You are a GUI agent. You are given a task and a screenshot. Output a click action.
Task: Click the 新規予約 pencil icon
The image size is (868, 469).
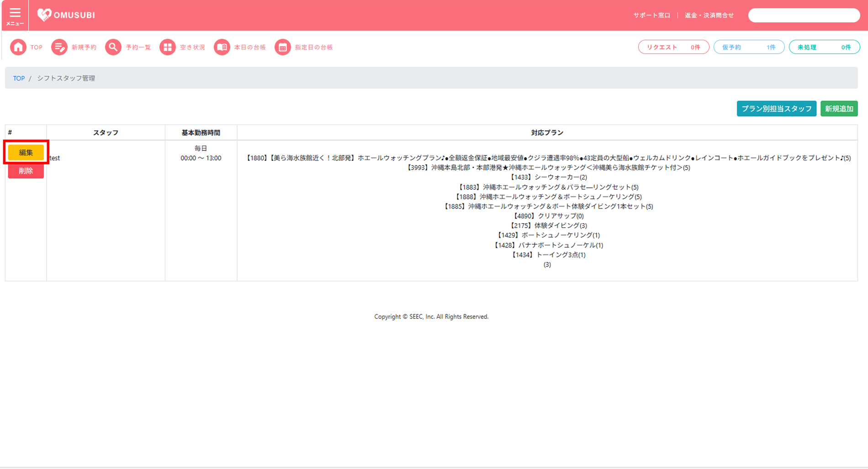[59, 47]
